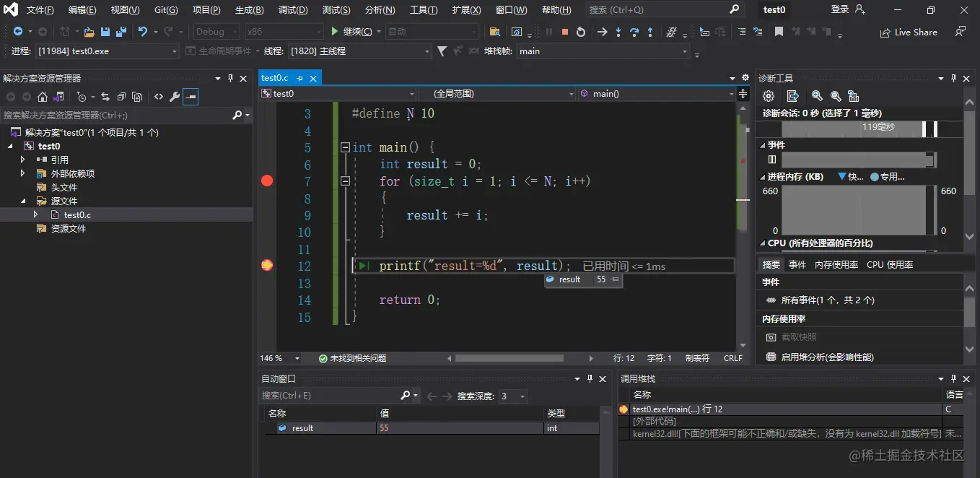
Task: Click the editor split handle icon
Action: (x=743, y=94)
